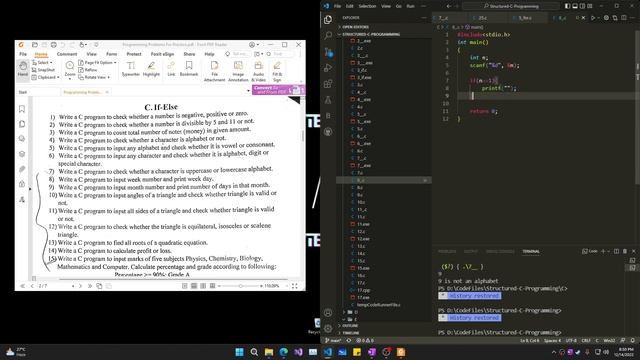Click the Fill & Sign tool
Image resolution: width=640 pixels, height=360 pixels.
click(x=277, y=71)
